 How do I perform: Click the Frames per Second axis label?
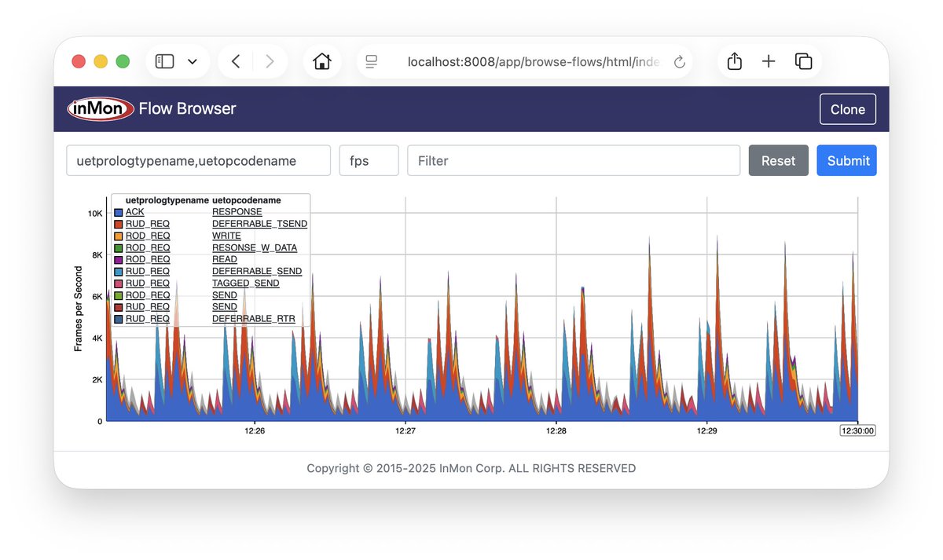click(78, 309)
